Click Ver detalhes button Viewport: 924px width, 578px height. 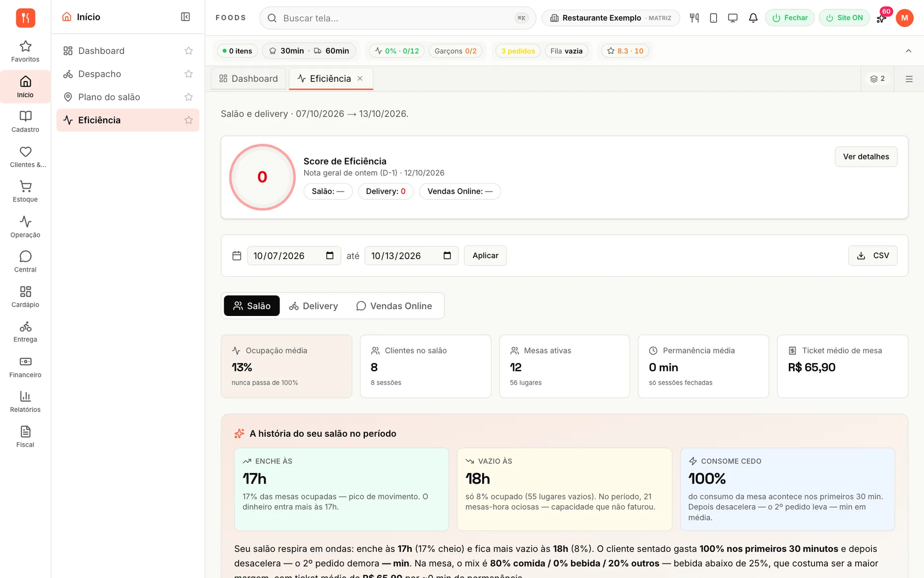(x=866, y=157)
